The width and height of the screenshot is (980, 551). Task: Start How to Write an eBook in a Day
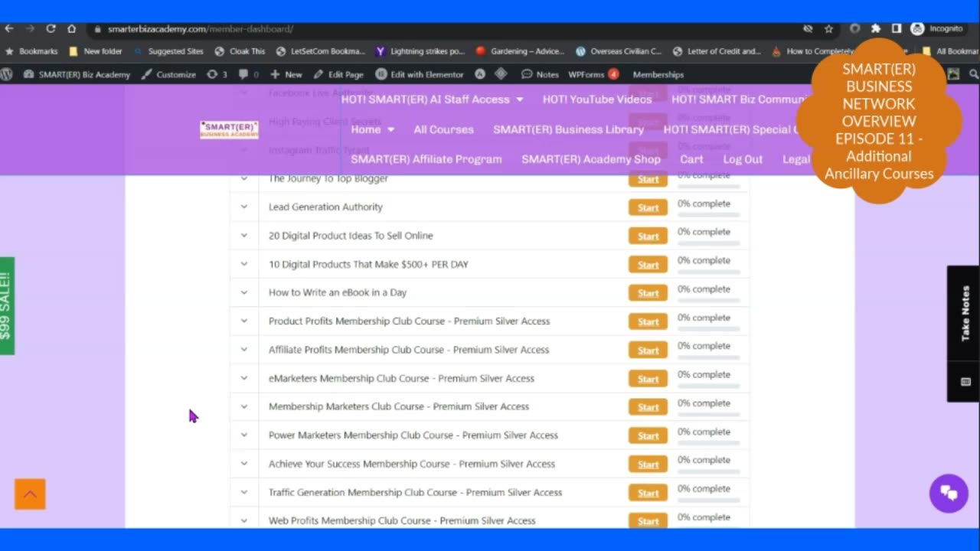click(x=648, y=293)
